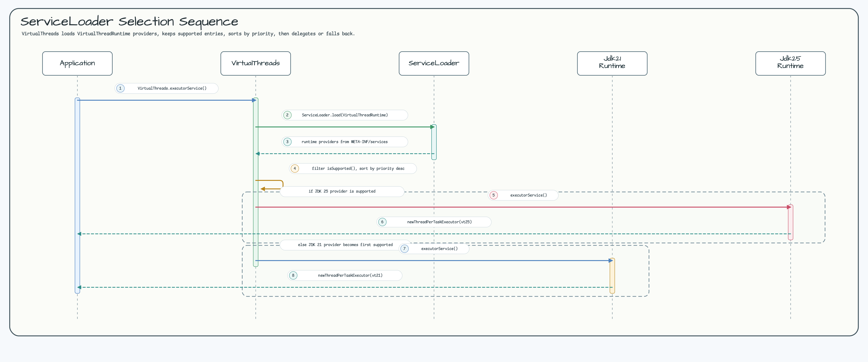Click the Jdk21 Runtime participant box

click(x=612, y=63)
